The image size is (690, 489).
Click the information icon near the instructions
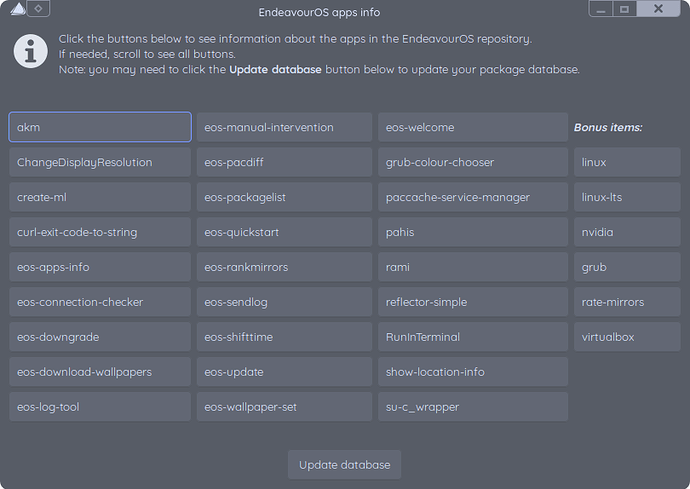pyautogui.click(x=31, y=51)
